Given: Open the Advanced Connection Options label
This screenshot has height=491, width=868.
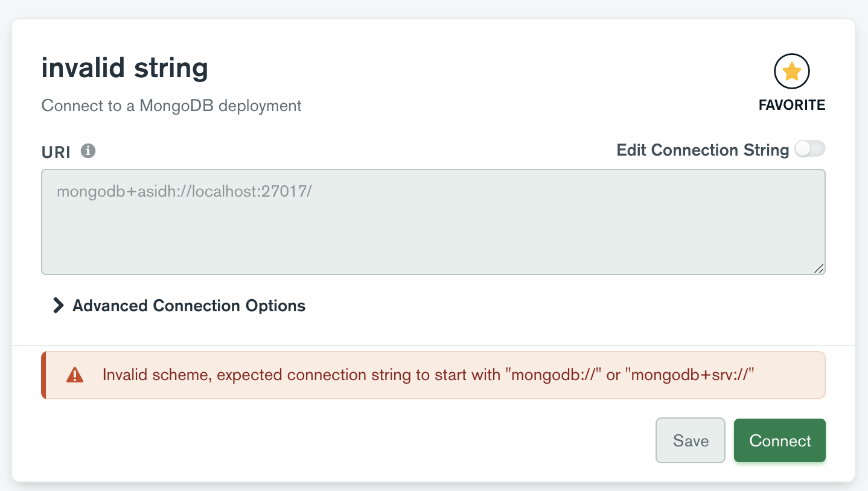Looking at the screenshot, I should tap(189, 306).
